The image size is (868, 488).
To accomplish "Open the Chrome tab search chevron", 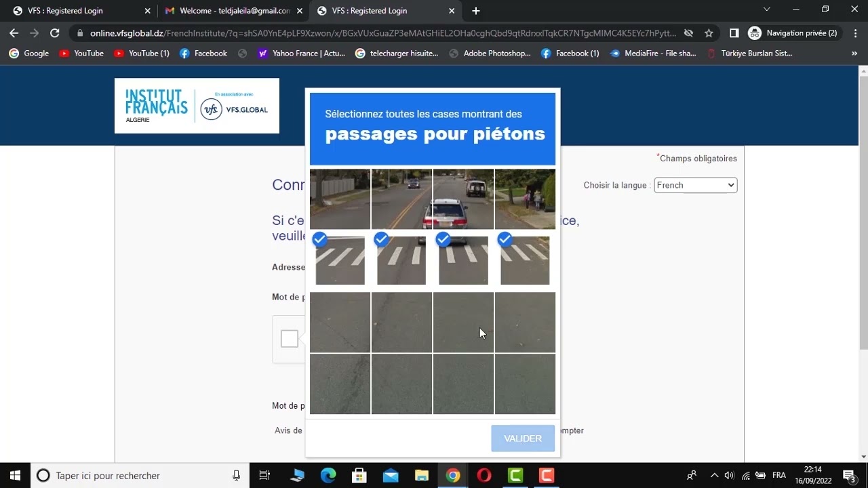I will point(767,9).
